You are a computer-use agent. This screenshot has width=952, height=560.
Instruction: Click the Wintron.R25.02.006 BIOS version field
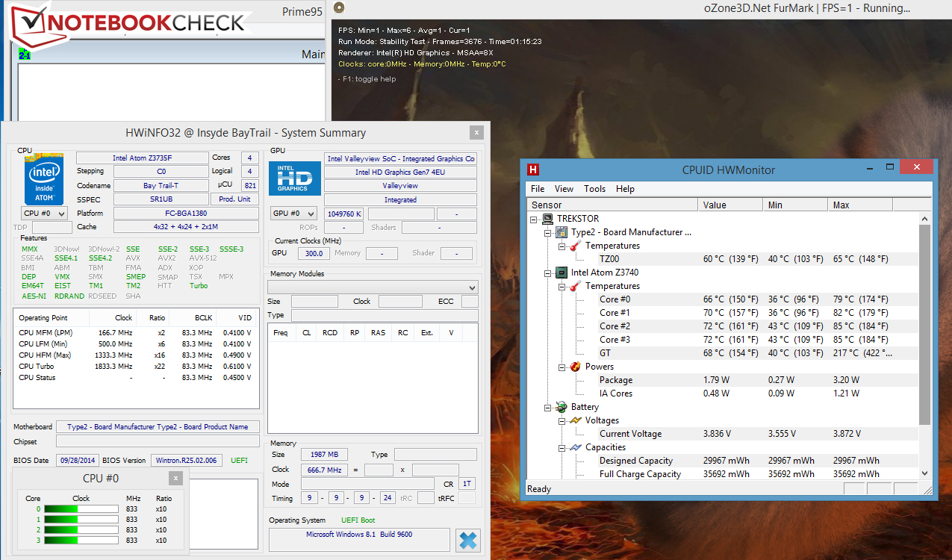187,460
